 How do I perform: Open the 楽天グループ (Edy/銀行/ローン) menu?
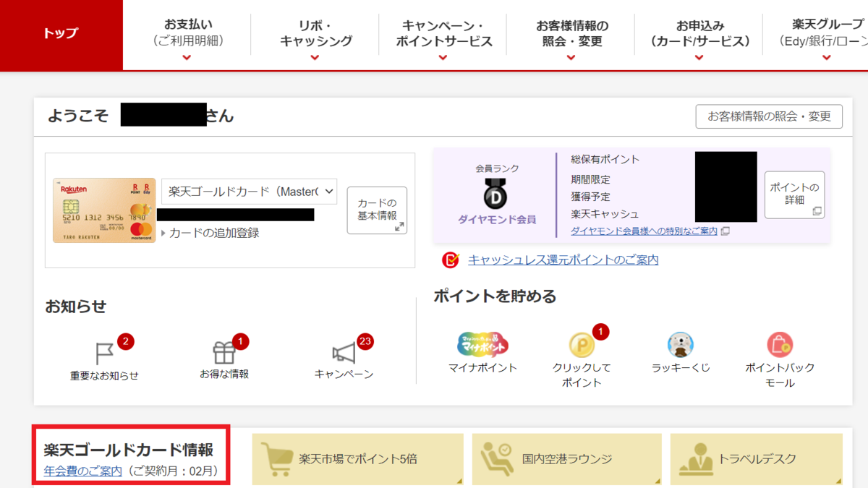point(816,35)
